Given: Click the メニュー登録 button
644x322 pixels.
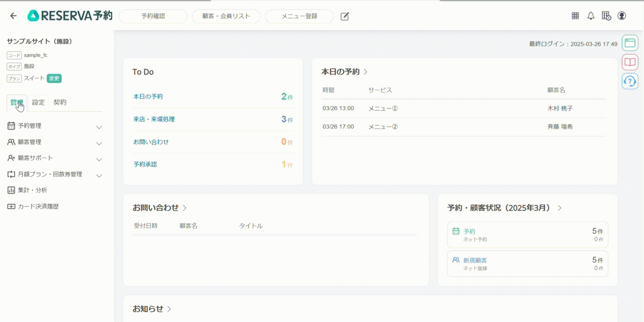Looking at the screenshot, I should coord(299,16).
